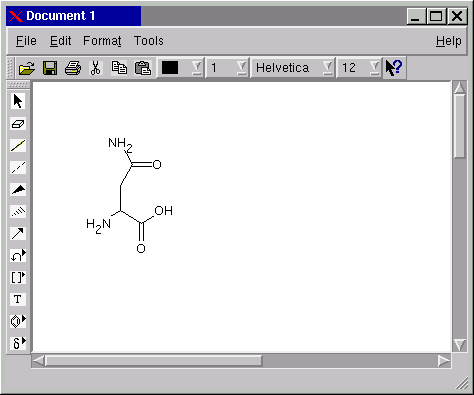Choose the brackets tool
This screenshot has width=474, height=395.
pyautogui.click(x=18, y=277)
